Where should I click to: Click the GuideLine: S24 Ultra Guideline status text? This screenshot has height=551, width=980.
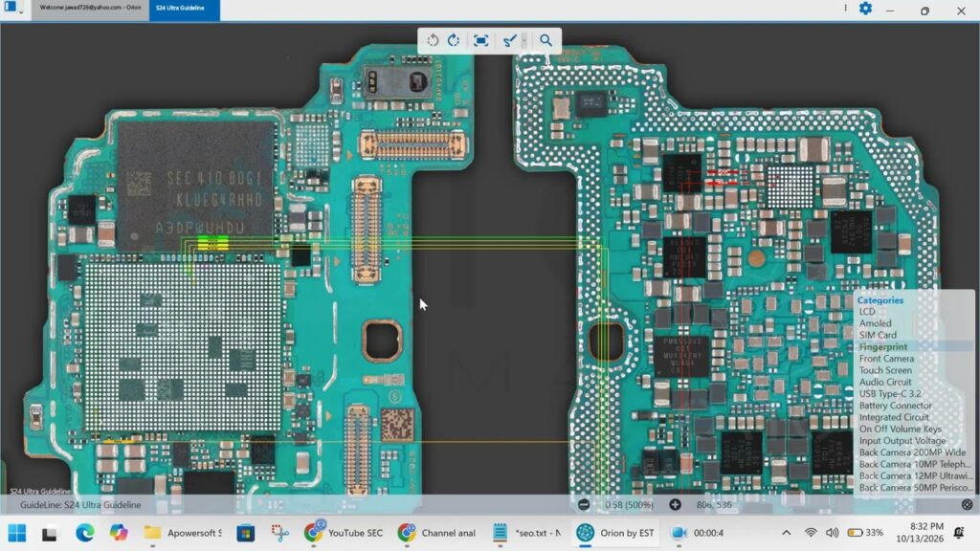pyautogui.click(x=80, y=505)
